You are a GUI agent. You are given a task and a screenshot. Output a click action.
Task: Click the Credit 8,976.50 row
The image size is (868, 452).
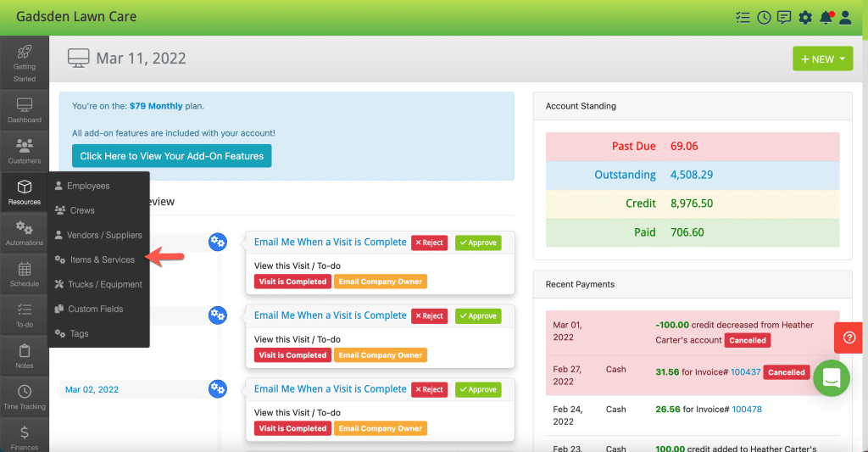coord(693,204)
